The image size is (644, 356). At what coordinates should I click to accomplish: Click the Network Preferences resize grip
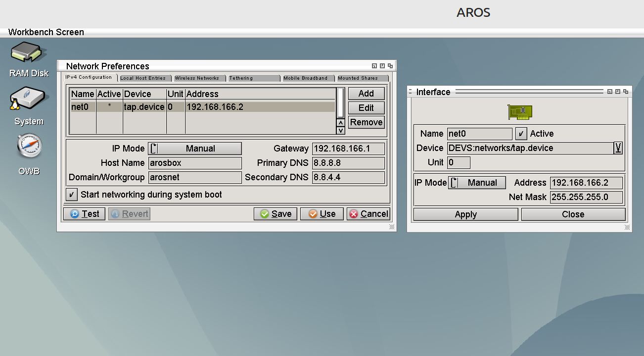point(392,227)
